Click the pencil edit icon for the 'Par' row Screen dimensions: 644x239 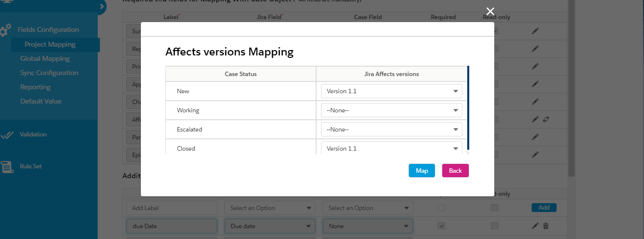[535, 136]
